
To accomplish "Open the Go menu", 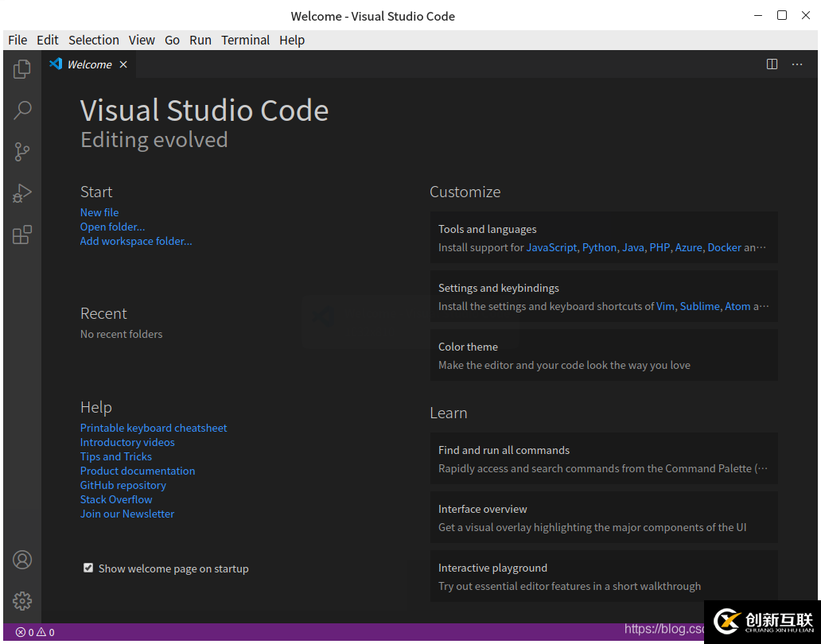I will tap(173, 41).
